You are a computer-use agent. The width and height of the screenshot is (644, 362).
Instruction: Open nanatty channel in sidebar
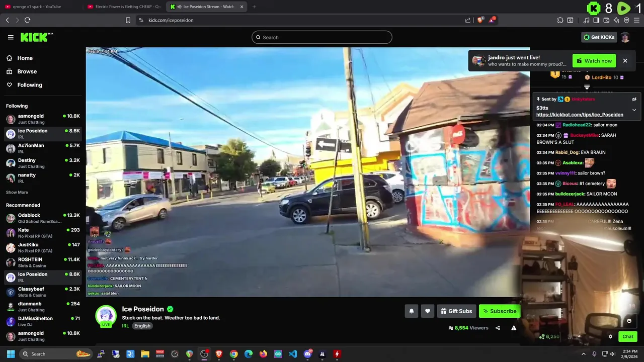tap(43, 178)
